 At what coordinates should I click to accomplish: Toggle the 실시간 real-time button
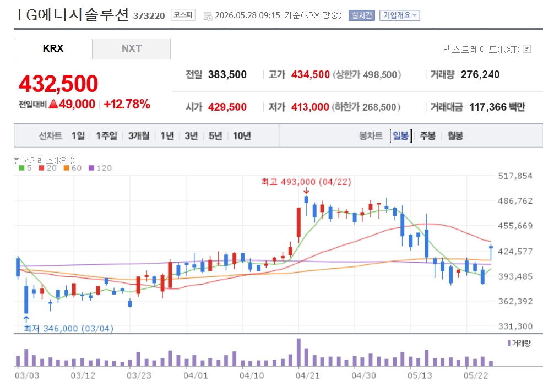[361, 15]
